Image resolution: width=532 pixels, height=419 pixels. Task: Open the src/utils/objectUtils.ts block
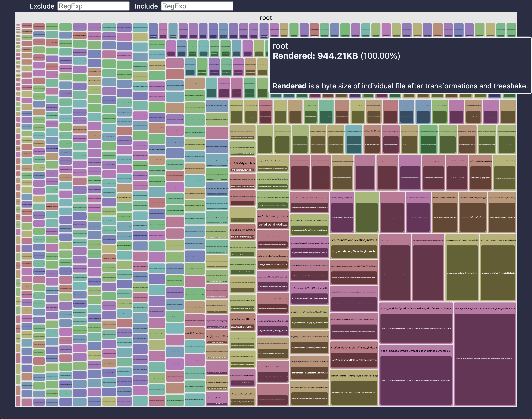tap(242, 327)
